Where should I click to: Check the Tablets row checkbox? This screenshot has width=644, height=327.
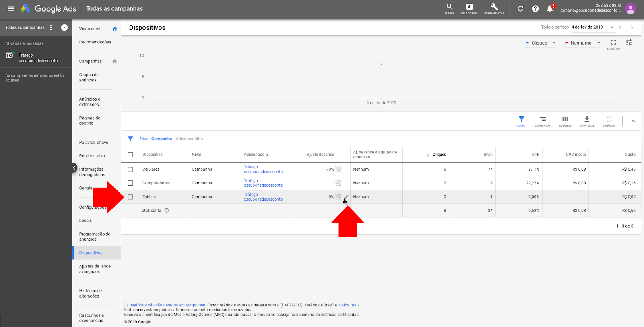click(x=130, y=197)
